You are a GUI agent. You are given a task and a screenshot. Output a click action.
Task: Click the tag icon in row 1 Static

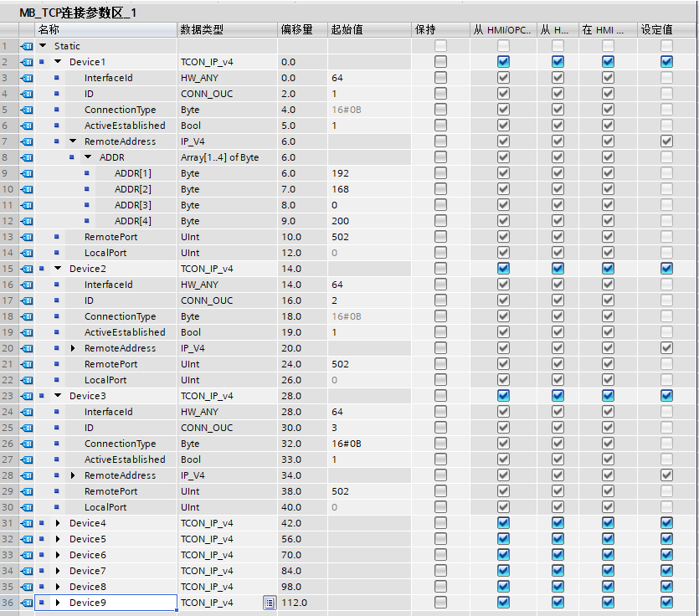pyautogui.click(x=27, y=46)
